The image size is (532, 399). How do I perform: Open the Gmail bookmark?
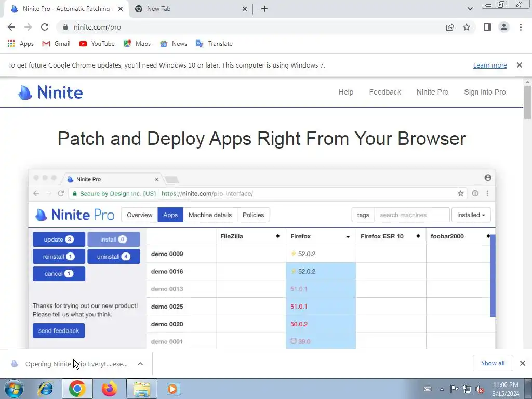56,44
